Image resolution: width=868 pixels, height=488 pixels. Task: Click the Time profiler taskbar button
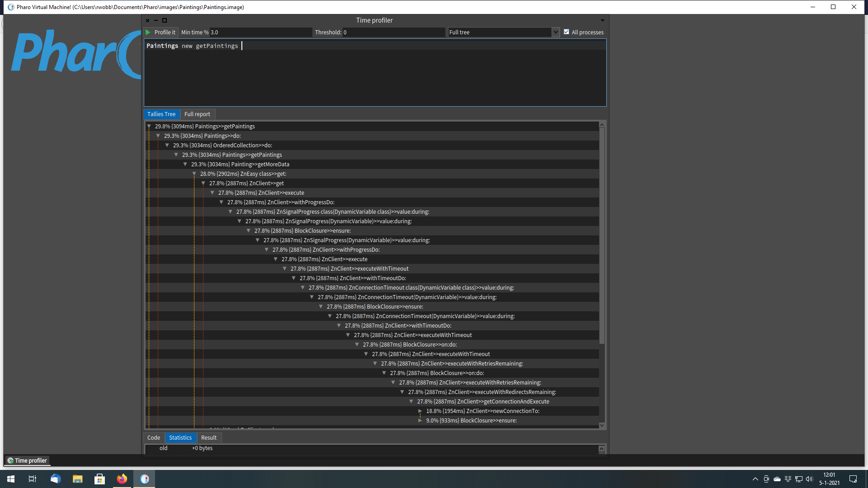[x=28, y=460]
